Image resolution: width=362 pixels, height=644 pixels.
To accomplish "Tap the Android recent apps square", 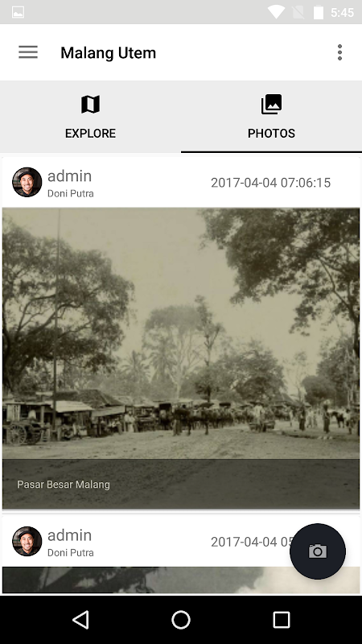I will pyautogui.click(x=282, y=619).
